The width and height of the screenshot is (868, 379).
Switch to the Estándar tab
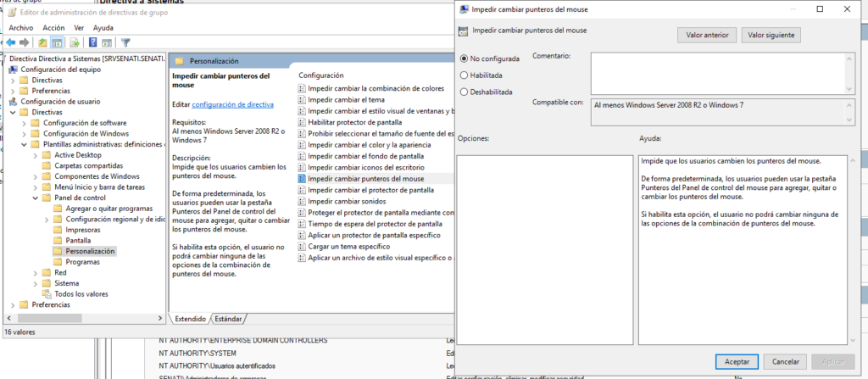pyautogui.click(x=228, y=319)
